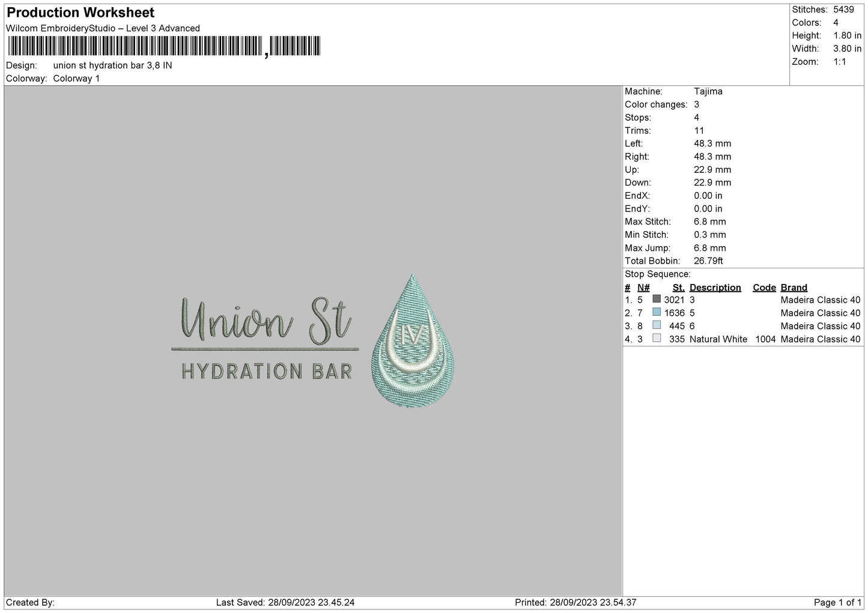The image size is (868, 613).
Task: Click the Stops value 4
Action: (x=697, y=118)
